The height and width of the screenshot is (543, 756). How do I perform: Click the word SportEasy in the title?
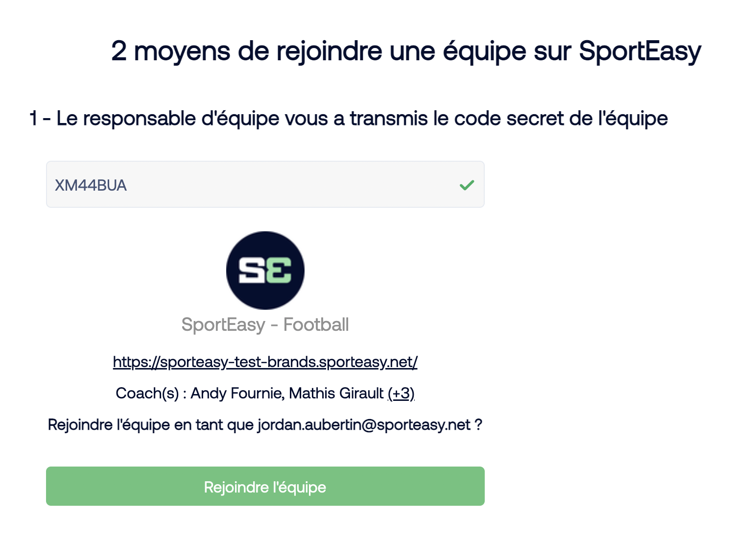coord(640,51)
